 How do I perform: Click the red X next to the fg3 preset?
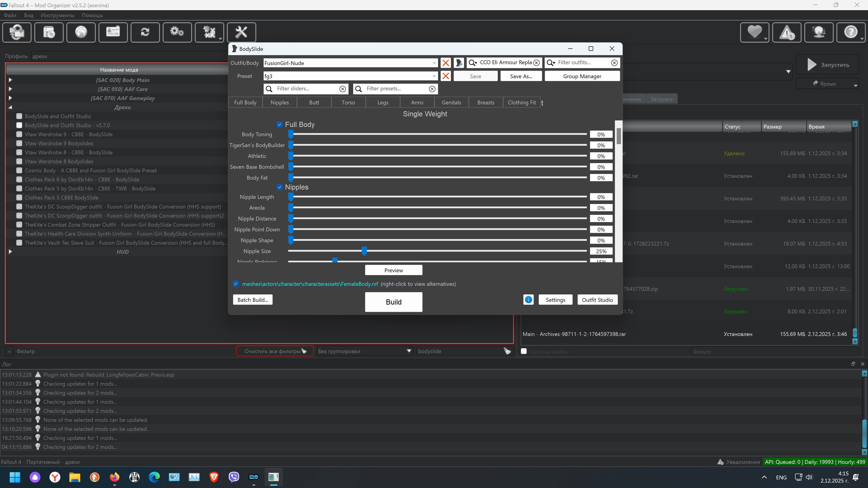(446, 76)
